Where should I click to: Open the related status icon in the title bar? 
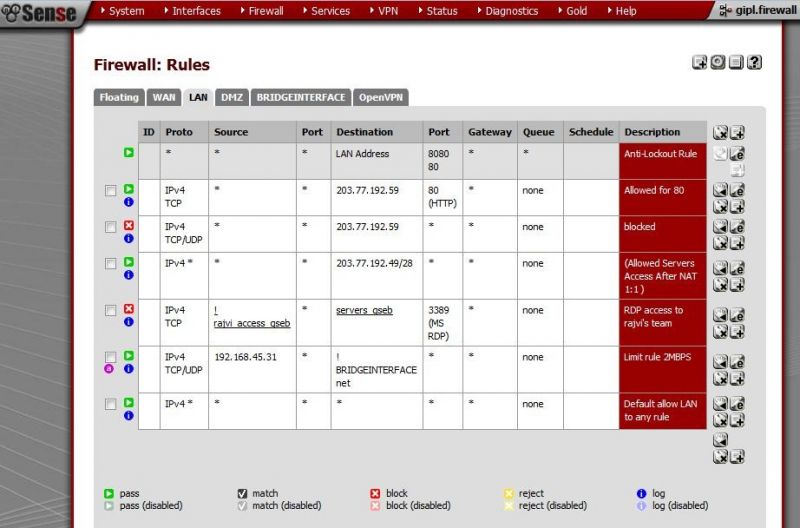(x=718, y=62)
